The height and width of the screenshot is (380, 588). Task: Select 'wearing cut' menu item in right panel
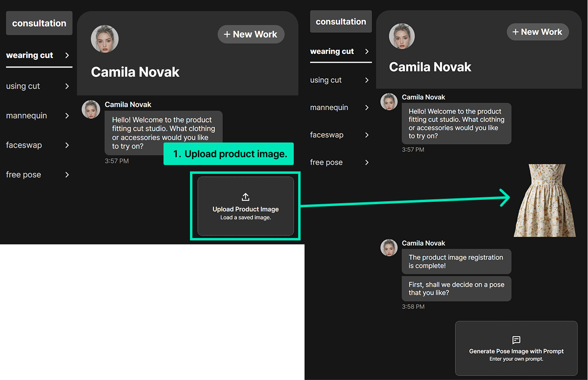pyautogui.click(x=341, y=51)
